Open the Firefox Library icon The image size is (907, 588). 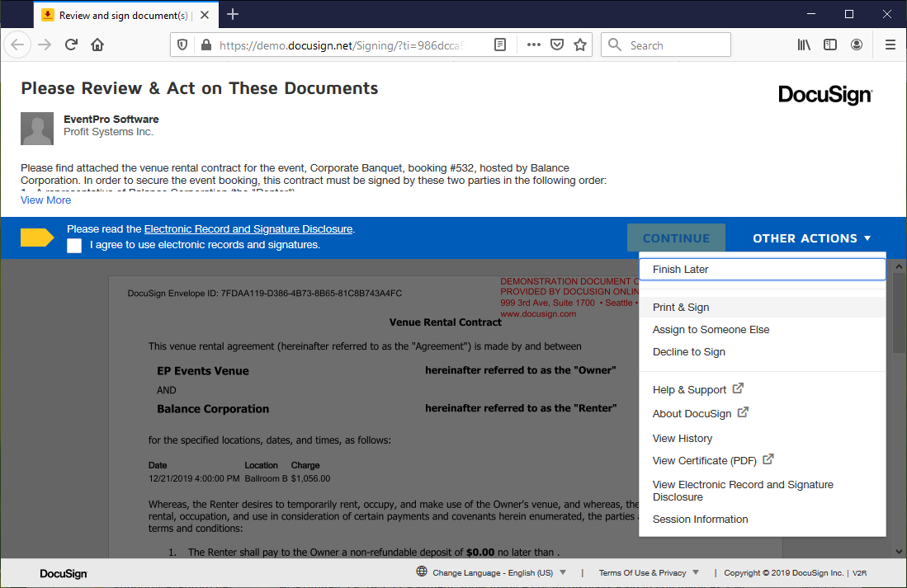804,45
